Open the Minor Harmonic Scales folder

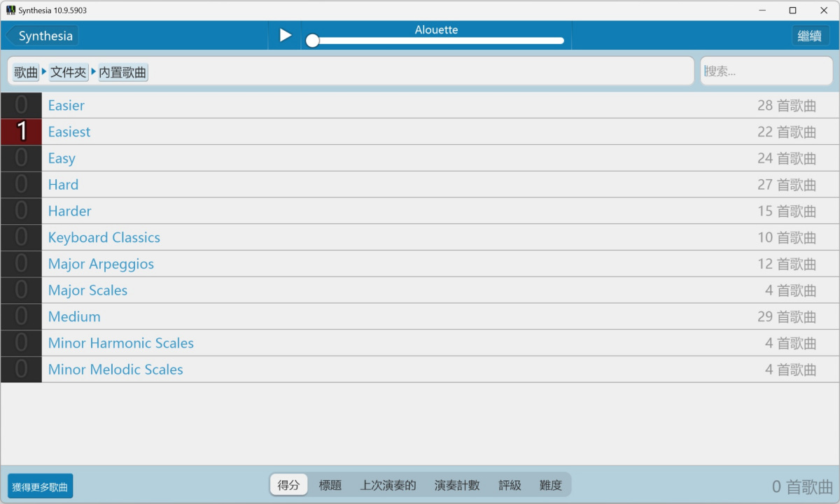120,344
